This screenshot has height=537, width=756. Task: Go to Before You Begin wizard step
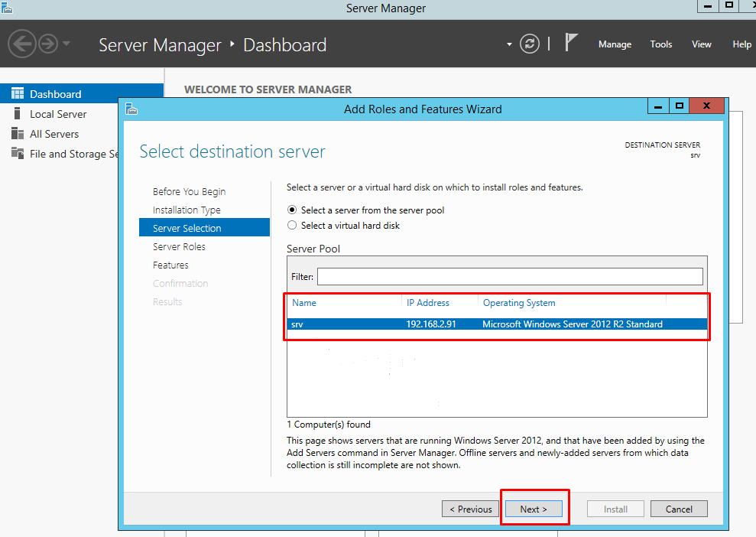click(189, 191)
